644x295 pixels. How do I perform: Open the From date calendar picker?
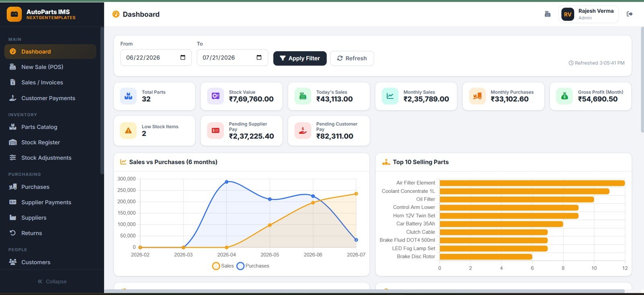point(183,57)
